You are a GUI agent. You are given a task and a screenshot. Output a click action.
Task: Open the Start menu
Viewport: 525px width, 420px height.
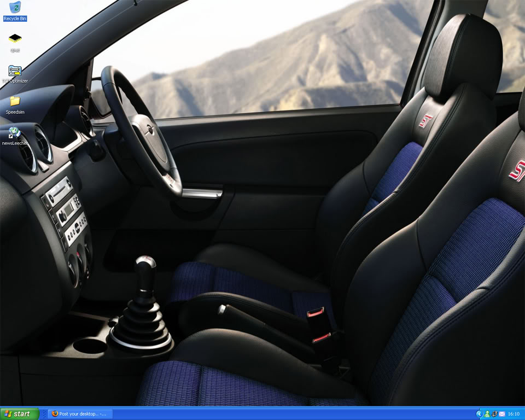[20, 414]
